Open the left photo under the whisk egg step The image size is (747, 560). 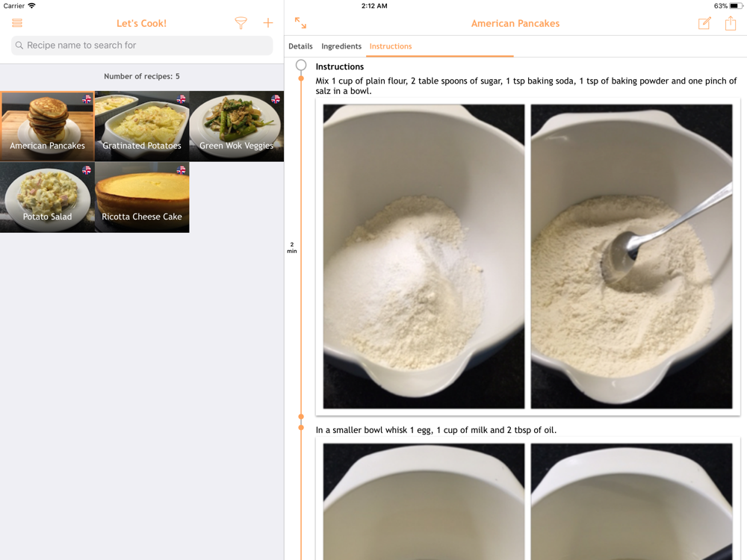pos(424,502)
